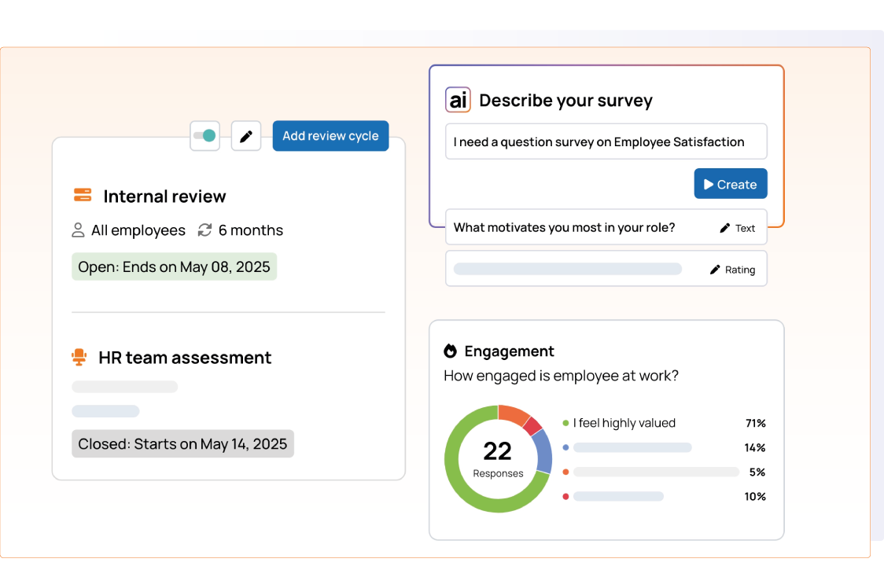Click the pencil icon beside Rating
Viewport: 884px width, 588px height.
pos(715,270)
